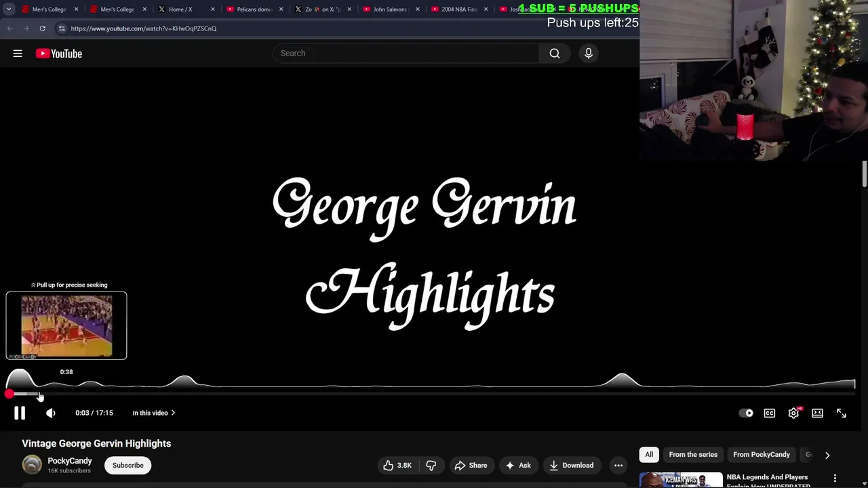View site information icon in address bar

(x=62, y=28)
